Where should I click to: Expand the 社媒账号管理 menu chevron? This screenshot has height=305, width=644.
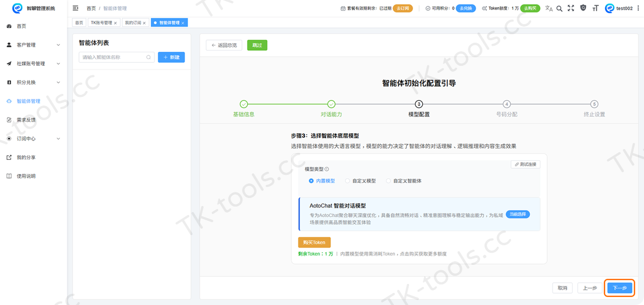(x=58, y=64)
